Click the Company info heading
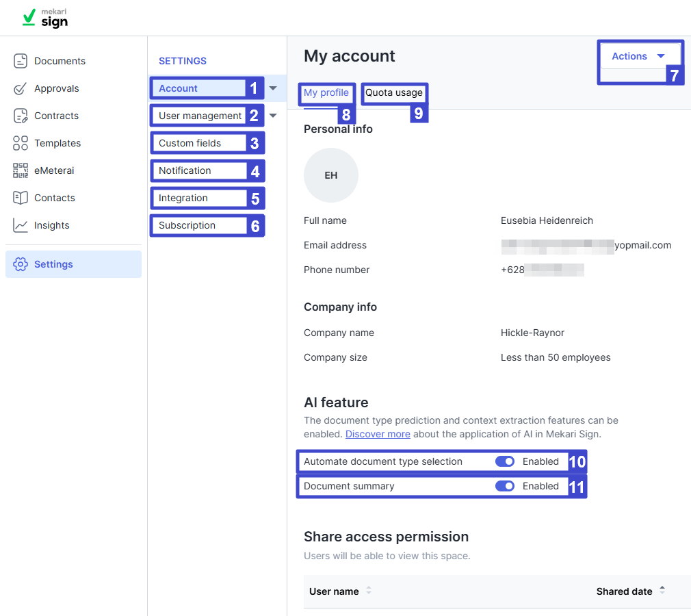The width and height of the screenshot is (691, 616). pos(340,307)
